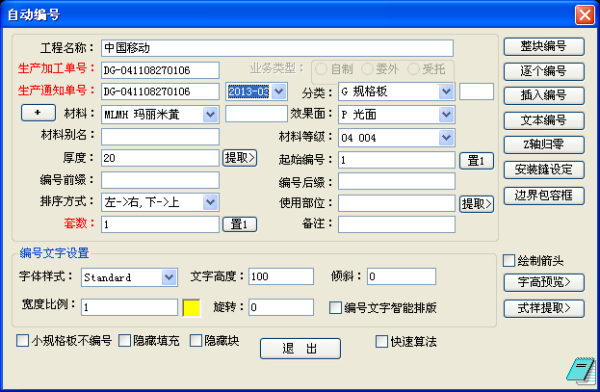Click 提取 button next to 使用部位
Viewport: 600px width, 392px height.
point(476,204)
